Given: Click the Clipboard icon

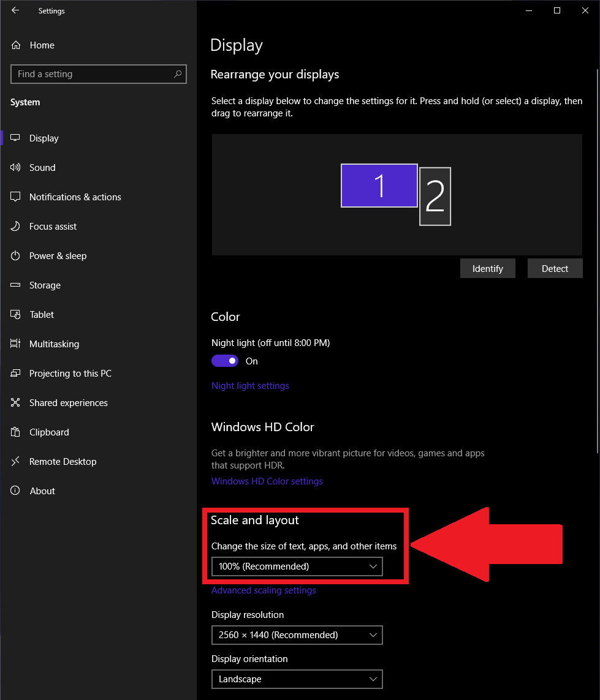Looking at the screenshot, I should click(x=15, y=432).
